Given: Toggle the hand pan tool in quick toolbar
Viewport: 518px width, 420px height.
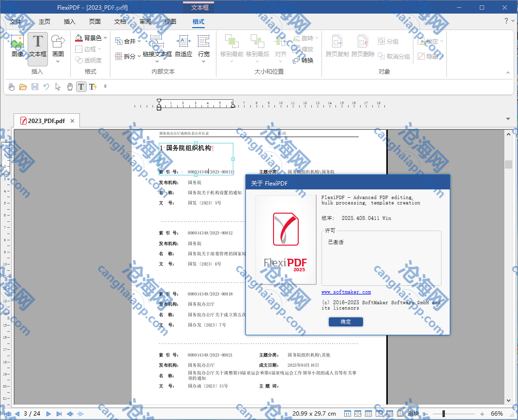Looking at the screenshot, I should click(70, 87).
